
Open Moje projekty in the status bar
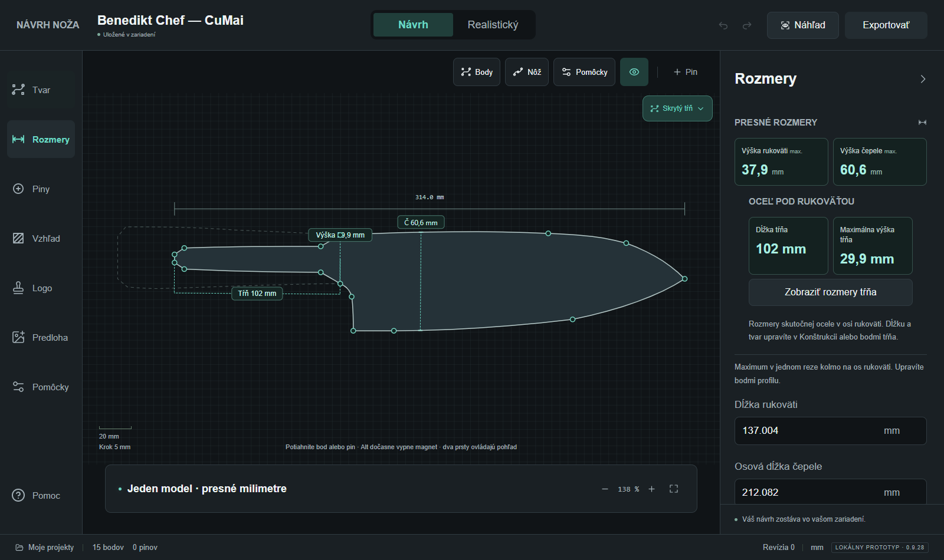coord(45,547)
